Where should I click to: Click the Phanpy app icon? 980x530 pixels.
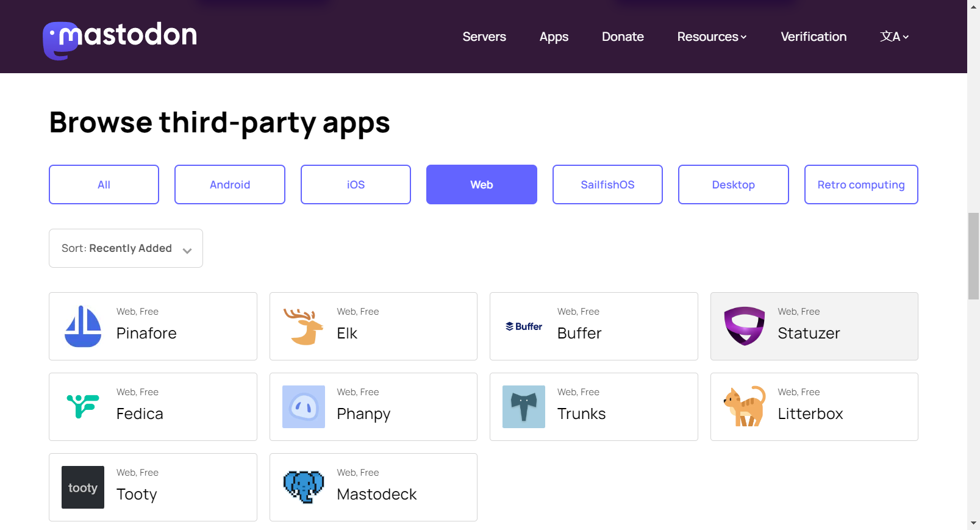[x=304, y=407]
